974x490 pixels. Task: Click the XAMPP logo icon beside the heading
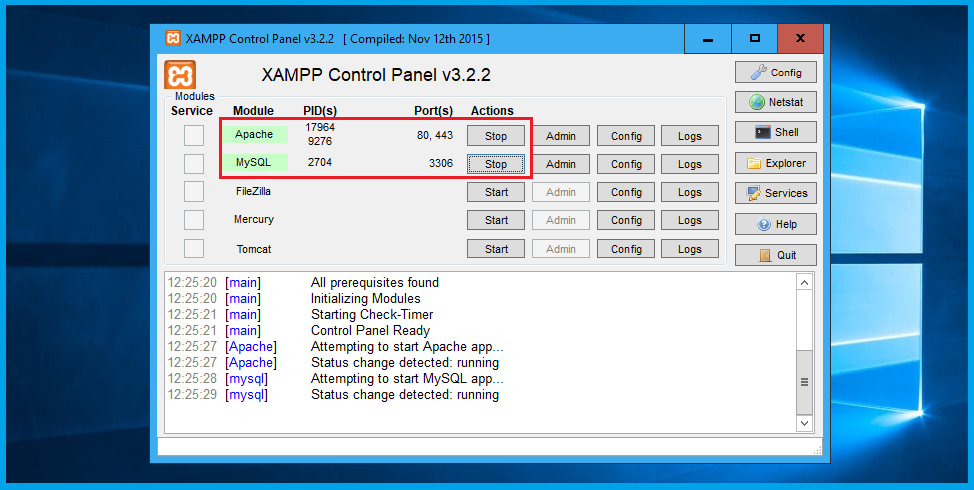pos(180,76)
